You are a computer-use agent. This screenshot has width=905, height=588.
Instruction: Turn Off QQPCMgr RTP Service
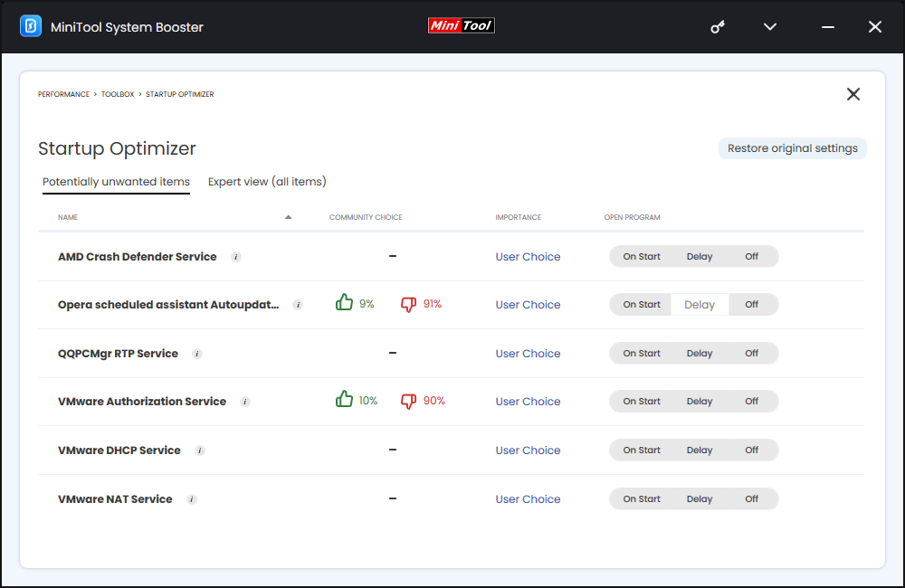(751, 353)
